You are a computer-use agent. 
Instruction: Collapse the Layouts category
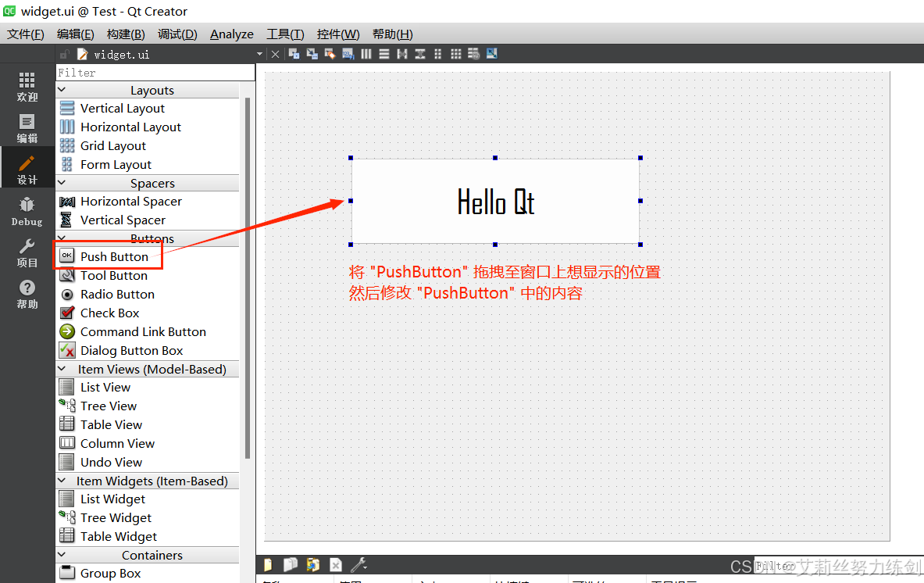point(62,90)
